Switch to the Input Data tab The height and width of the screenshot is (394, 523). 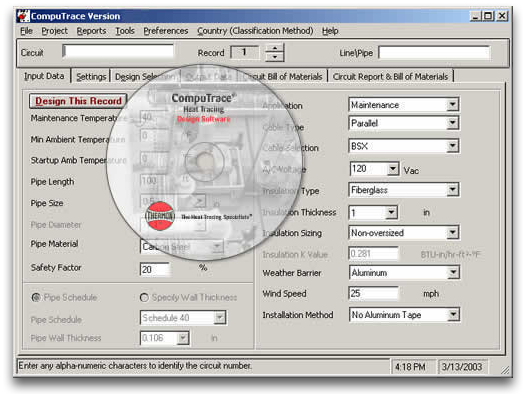click(x=44, y=76)
